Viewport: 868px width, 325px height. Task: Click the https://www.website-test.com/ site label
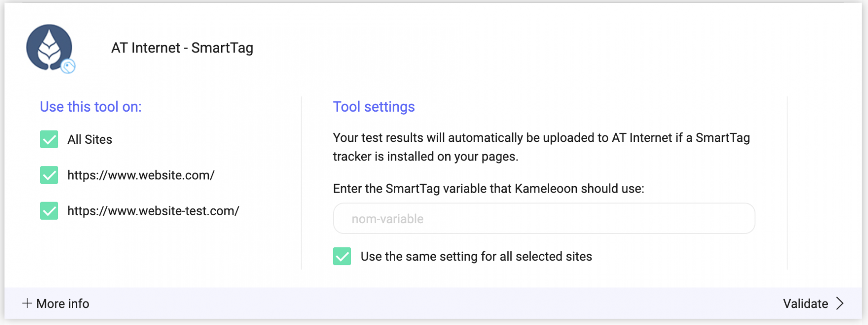[x=153, y=211]
